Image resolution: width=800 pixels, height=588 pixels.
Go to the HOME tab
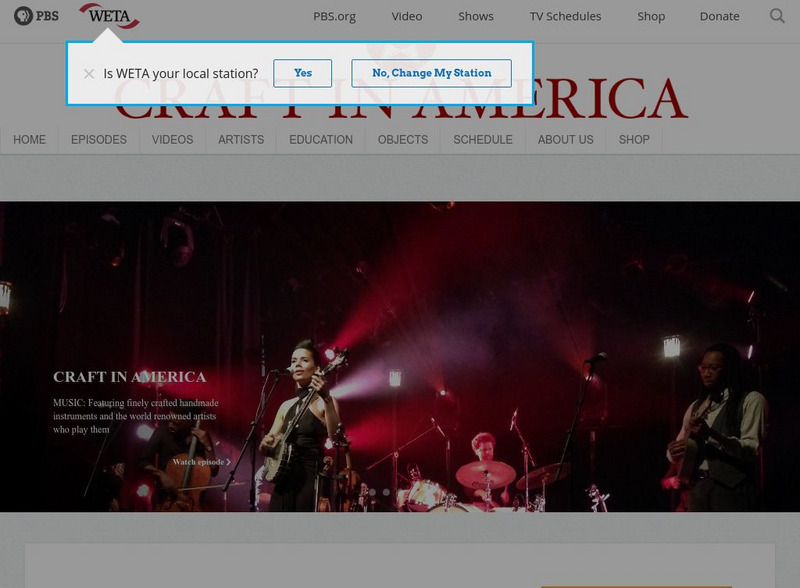point(28,140)
